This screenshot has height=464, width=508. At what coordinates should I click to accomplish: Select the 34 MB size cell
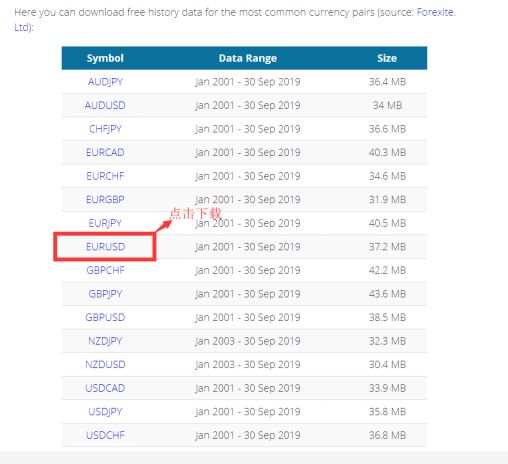pos(387,105)
